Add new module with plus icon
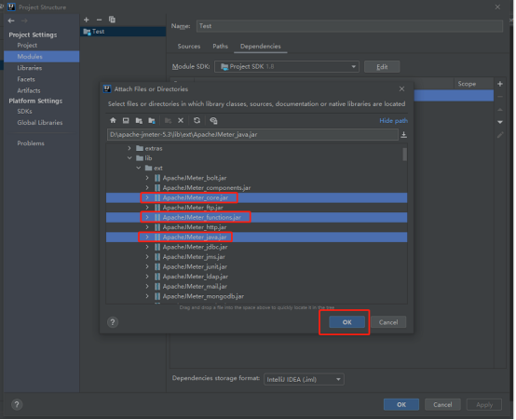The width and height of the screenshot is (516, 420). click(x=87, y=20)
